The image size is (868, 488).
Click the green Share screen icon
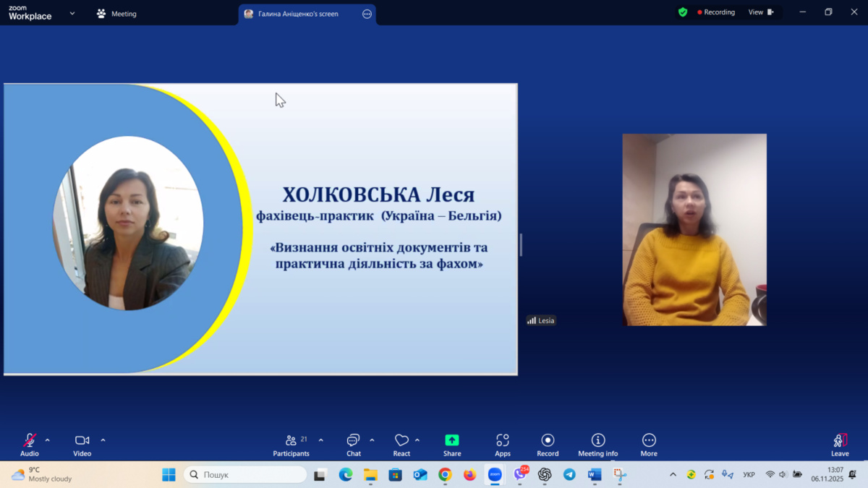[x=452, y=441]
